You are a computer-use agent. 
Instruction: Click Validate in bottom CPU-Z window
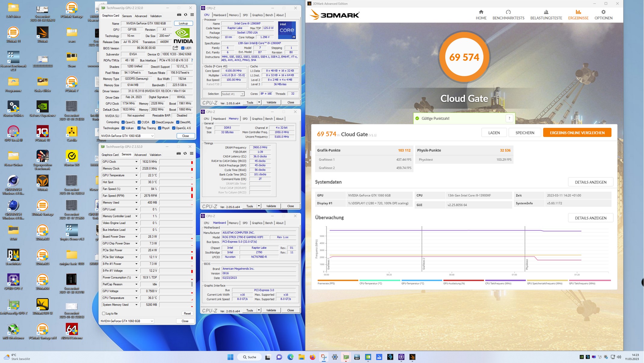271,310
